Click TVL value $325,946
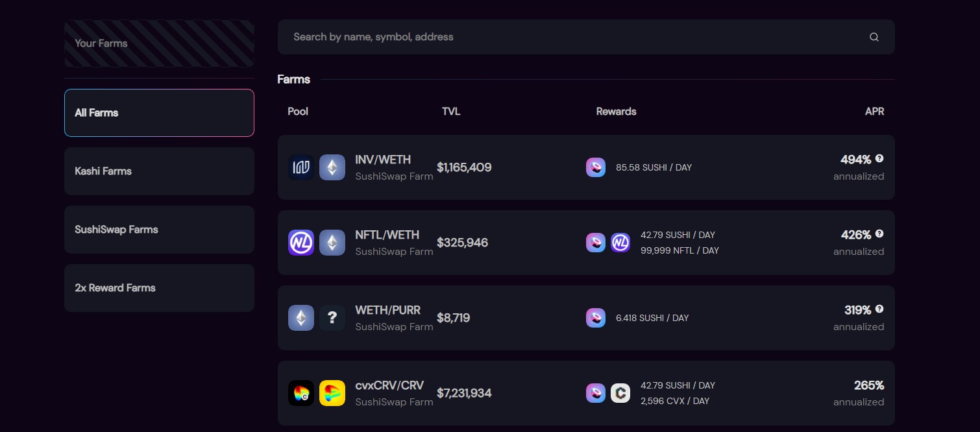This screenshot has height=432, width=980. [x=462, y=243]
